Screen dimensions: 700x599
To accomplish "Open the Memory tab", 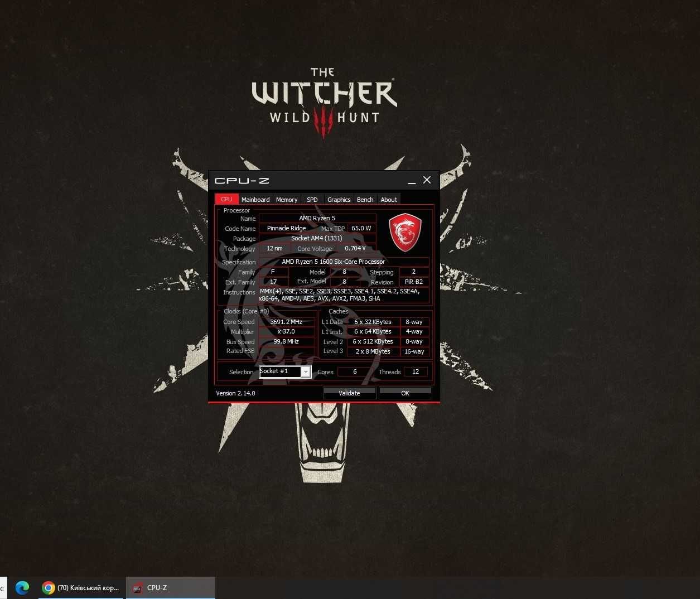I will click(x=287, y=200).
